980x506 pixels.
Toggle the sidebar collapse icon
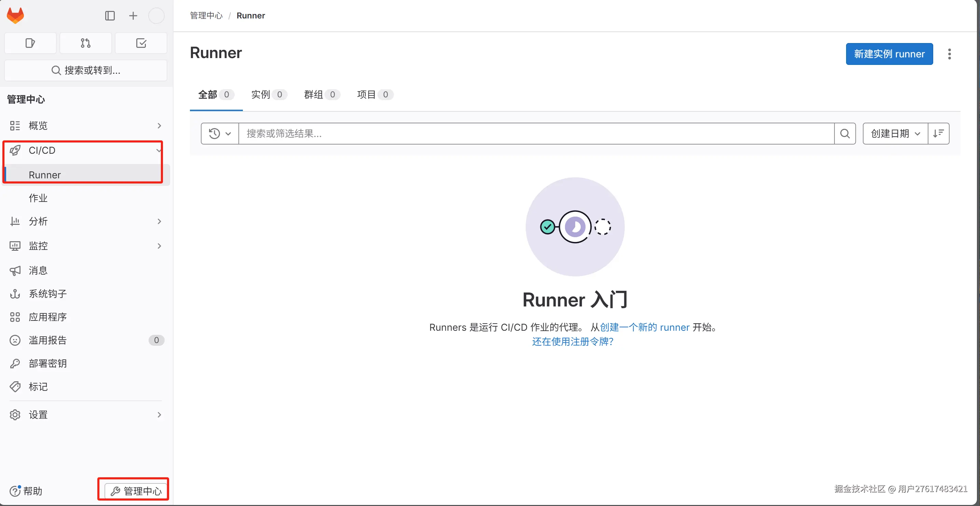110,16
